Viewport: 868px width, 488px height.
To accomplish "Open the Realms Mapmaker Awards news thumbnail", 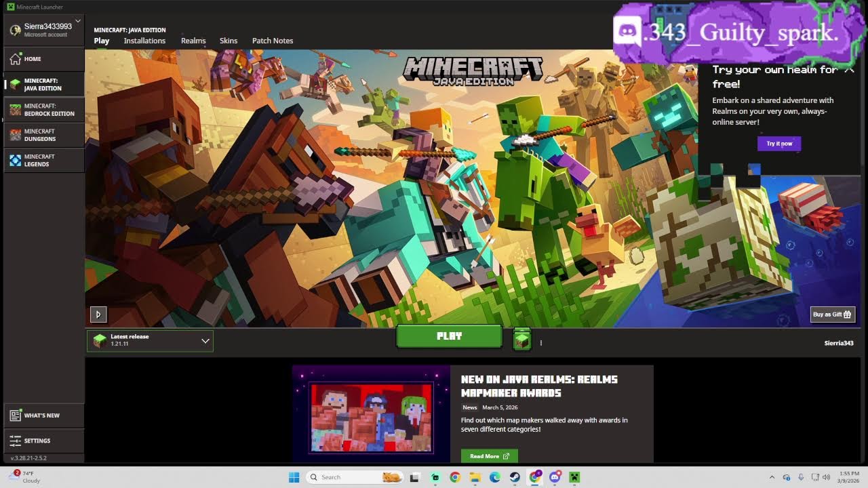I will 371,414.
